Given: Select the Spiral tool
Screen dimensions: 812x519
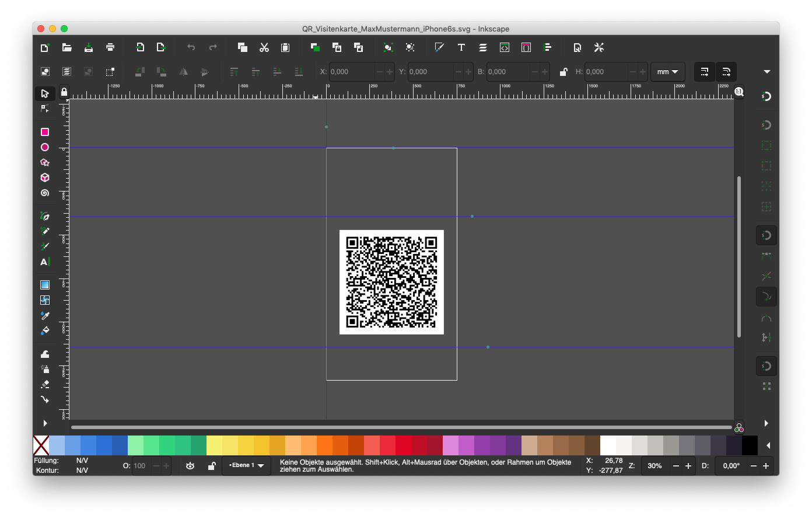Looking at the screenshot, I should pos(44,193).
